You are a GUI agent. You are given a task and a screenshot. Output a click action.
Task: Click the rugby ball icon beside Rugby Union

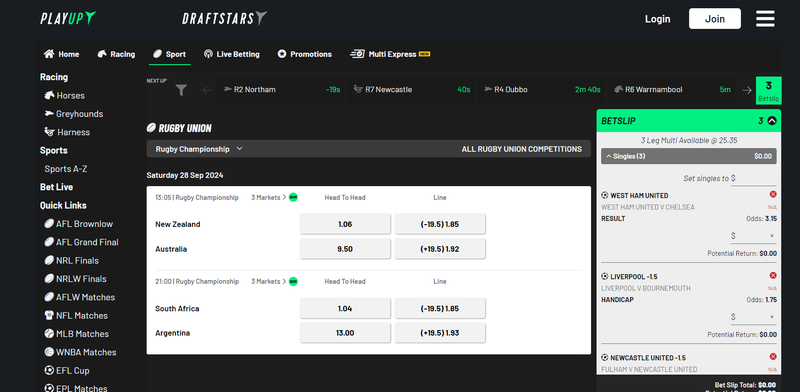[151, 128]
